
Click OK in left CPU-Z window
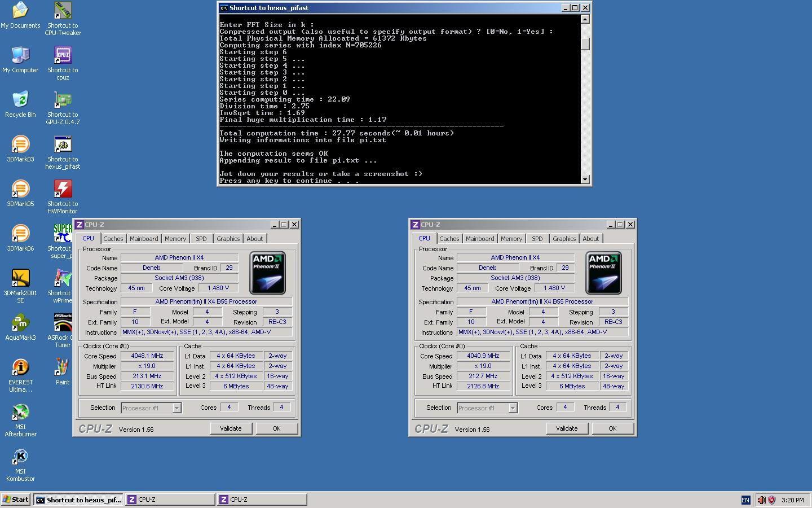(x=276, y=428)
